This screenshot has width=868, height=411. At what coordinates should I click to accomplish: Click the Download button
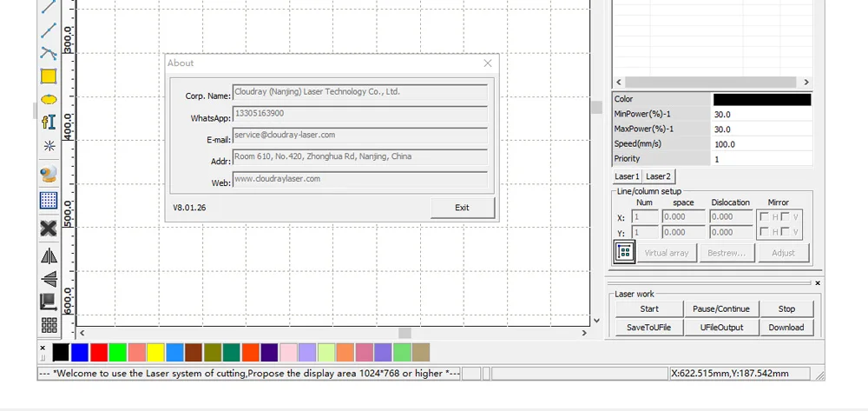[786, 328]
